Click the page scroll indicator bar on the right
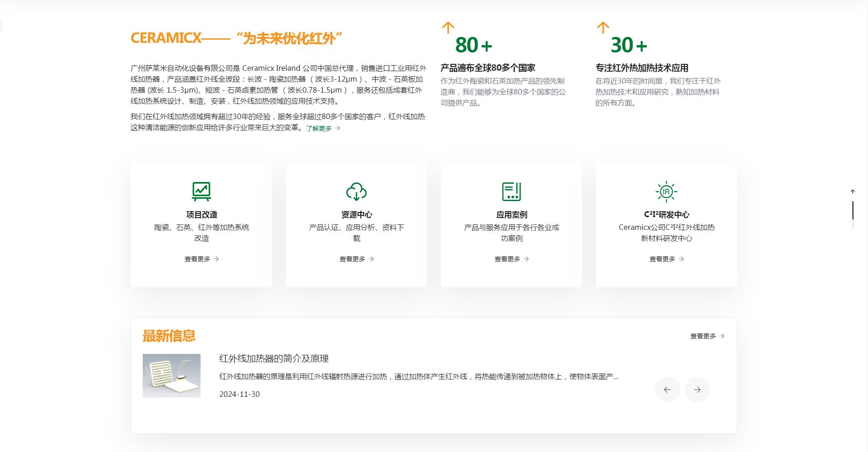This screenshot has width=868, height=452. coord(852,214)
